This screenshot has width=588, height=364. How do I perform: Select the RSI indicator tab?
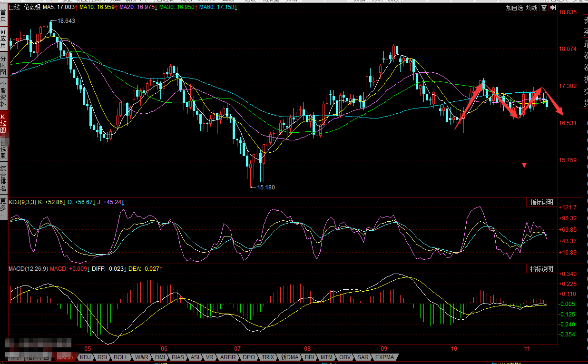102,357
